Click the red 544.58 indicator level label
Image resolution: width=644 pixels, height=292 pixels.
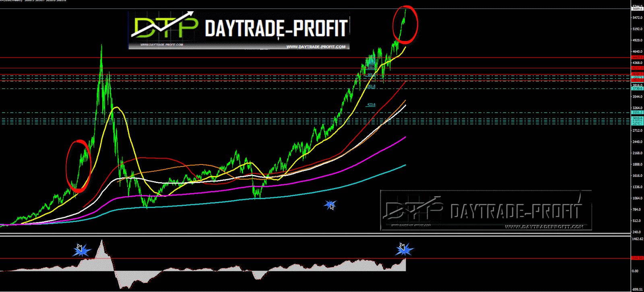(x=637, y=258)
